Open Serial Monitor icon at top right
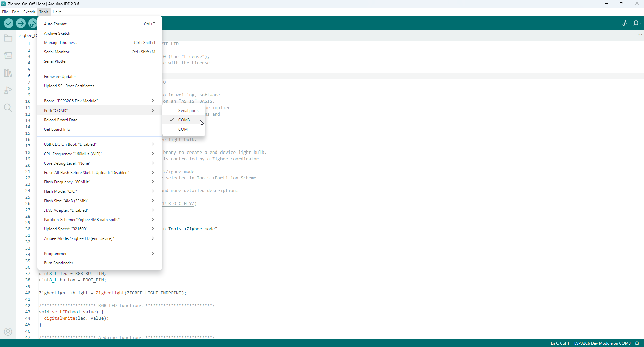Viewport: 644px width, 347px height. pos(637,23)
